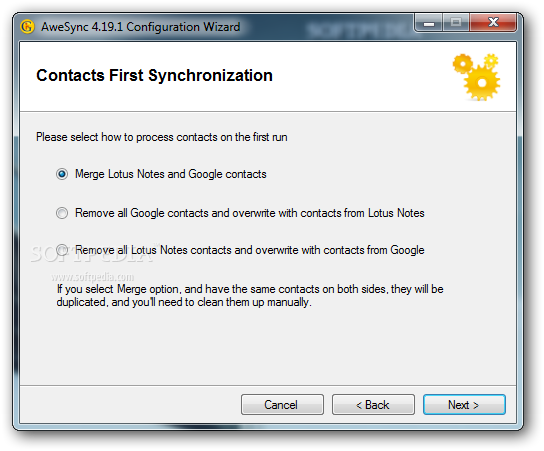Close the Configuration Wizard window
The height and width of the screenshot is (451, 544).
(x=493, y=23)
